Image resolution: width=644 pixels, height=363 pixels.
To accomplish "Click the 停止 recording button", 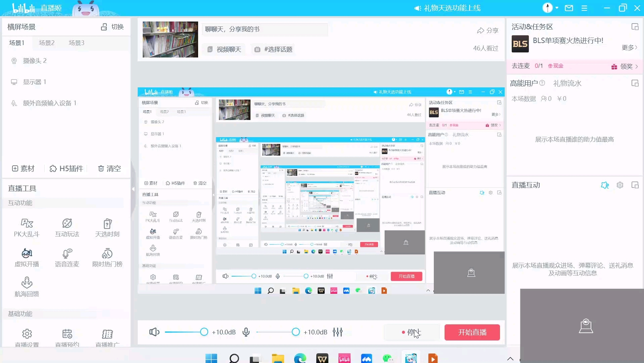I will pos(412,332).
